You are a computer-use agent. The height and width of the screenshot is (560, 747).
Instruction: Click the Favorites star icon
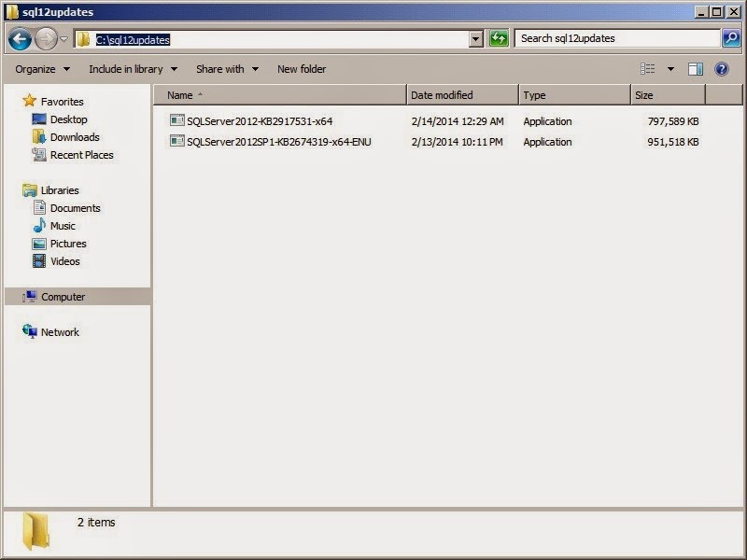click(x=30, y=101)
